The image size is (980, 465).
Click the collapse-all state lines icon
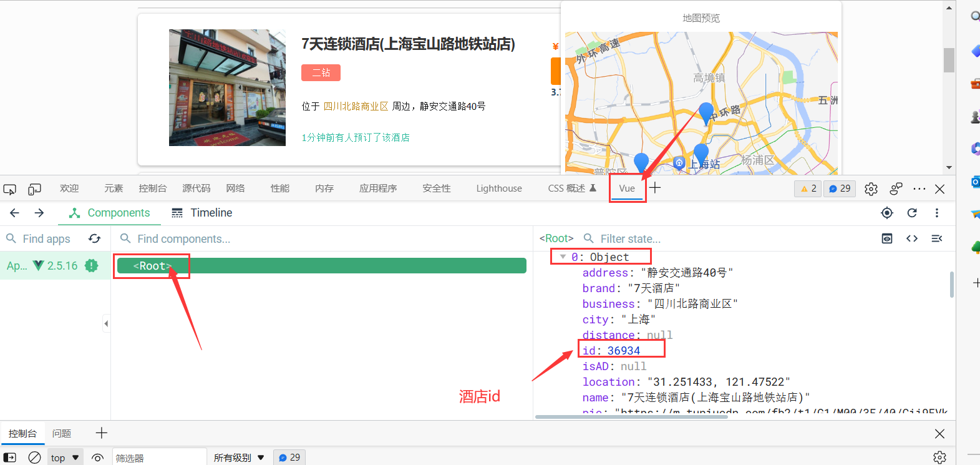[x=937, y=238]
